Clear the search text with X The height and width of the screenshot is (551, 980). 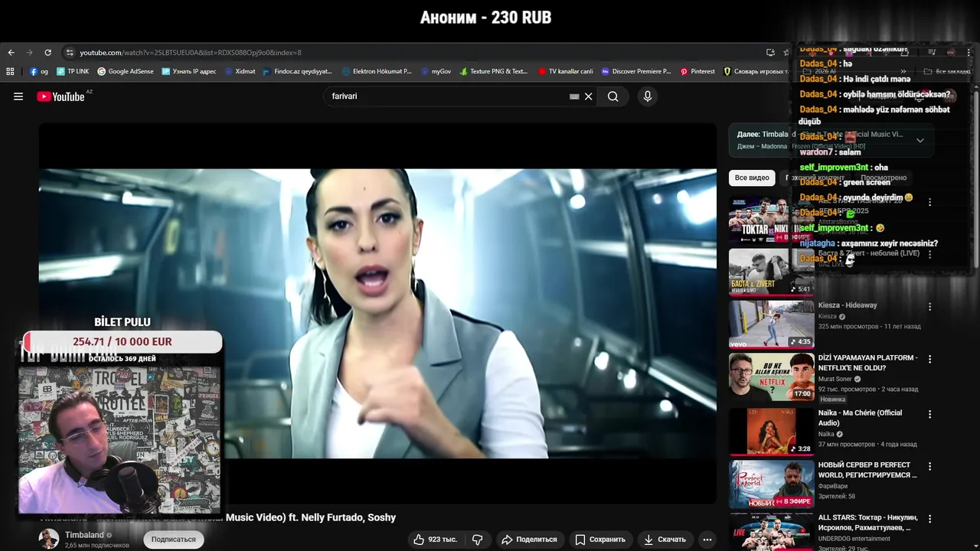point(588,96)
